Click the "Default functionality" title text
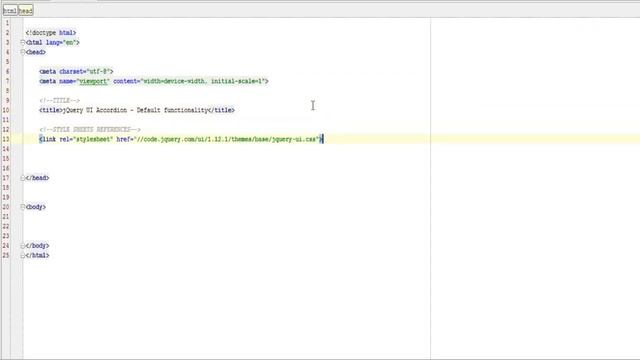The image size is (640, 360). (172, 110)
